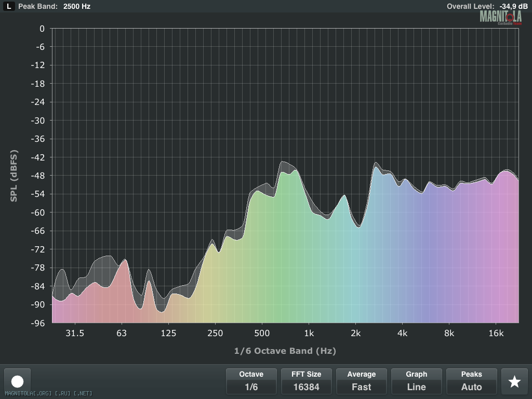Click the Magnitola logo in the top-right corner
Image resolution: width=532 pixels, height=399 pixels.
pyautogui.click(x=500, y=17)
